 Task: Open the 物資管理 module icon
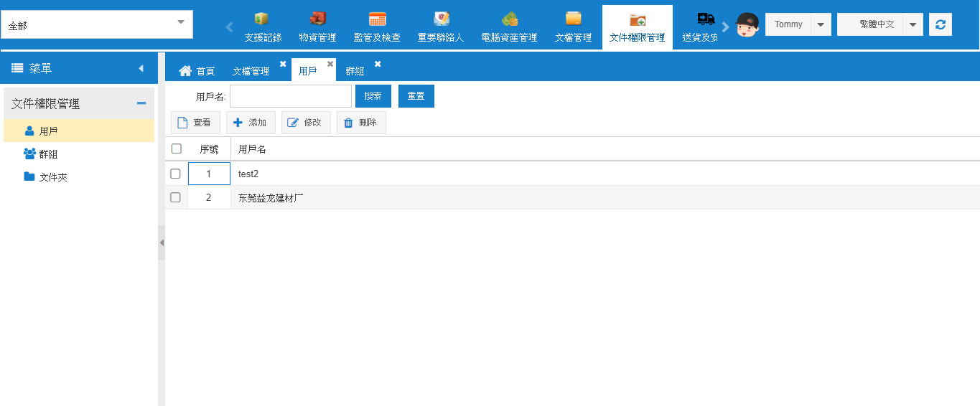point(317,19)
